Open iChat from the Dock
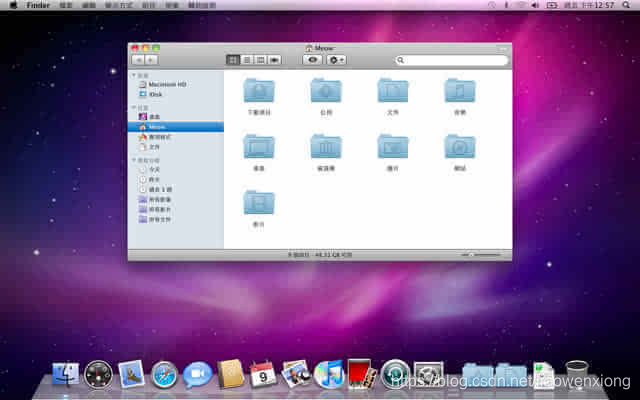 (x=198, y=374)
